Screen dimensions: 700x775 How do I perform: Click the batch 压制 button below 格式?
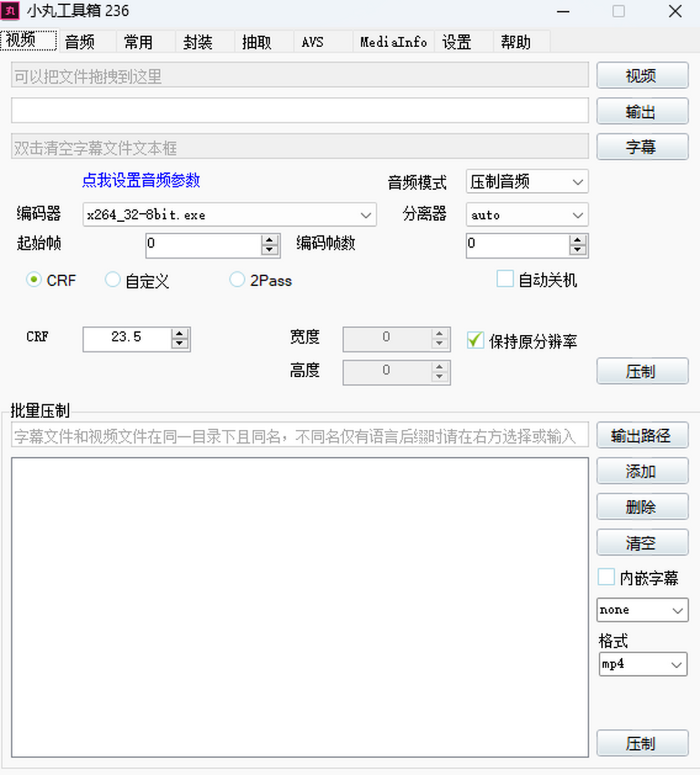pos(642,743)
